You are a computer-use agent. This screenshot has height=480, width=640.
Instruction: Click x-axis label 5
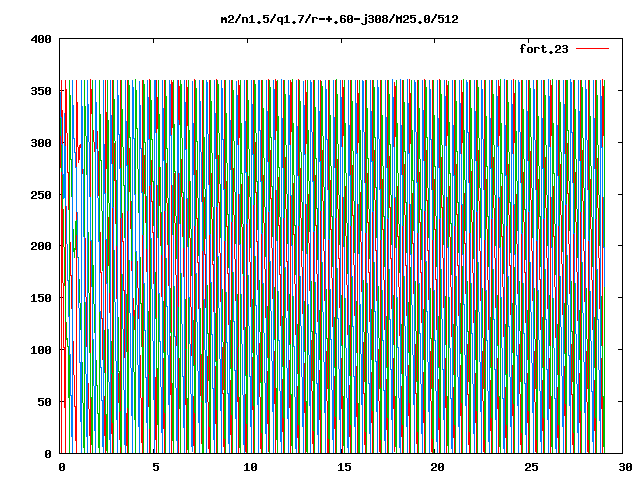[156, 467]
